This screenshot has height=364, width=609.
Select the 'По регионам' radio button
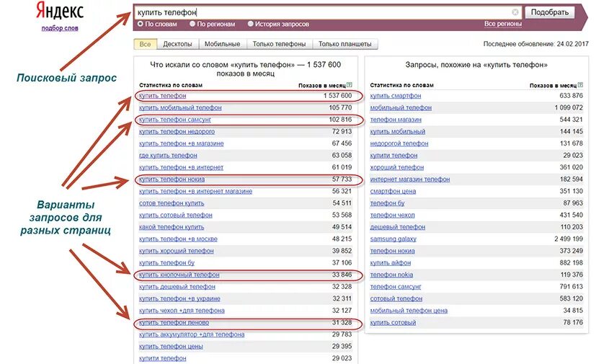click(x=192, y=24)
